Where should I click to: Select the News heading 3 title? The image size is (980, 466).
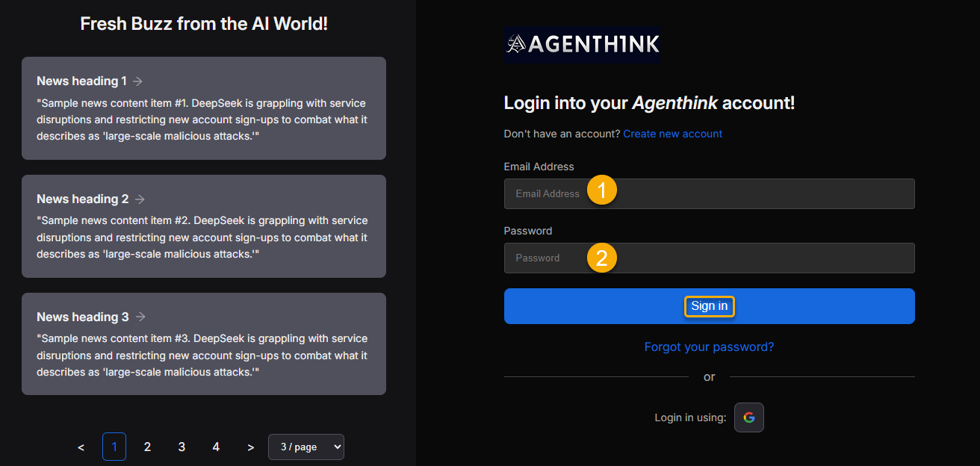pos(82,317)
